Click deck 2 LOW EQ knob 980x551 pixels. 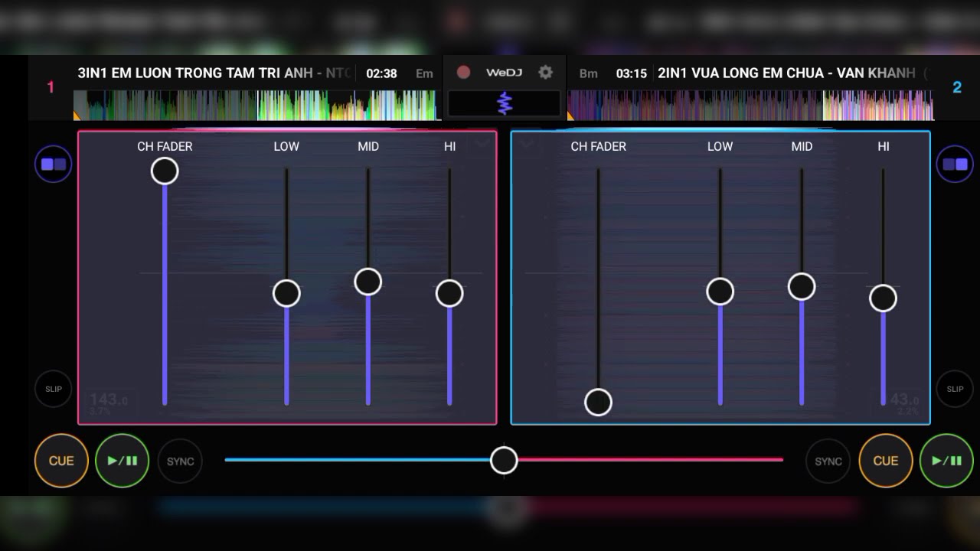coord(720,292)
